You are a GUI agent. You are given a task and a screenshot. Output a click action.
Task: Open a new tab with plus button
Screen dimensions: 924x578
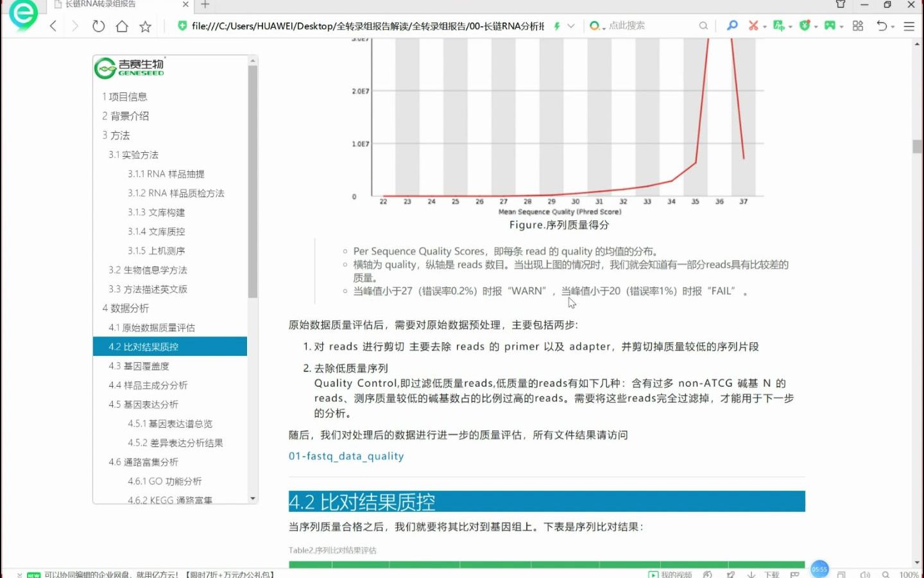pos(205,4)
